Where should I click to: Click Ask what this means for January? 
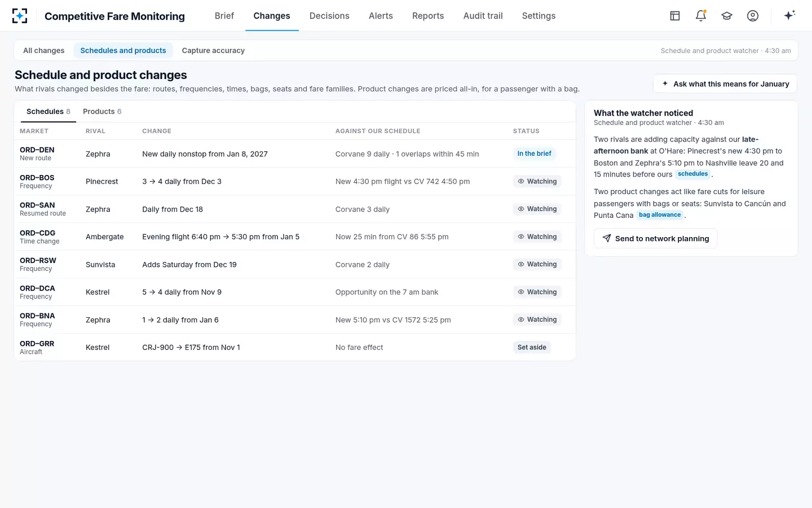725,84
